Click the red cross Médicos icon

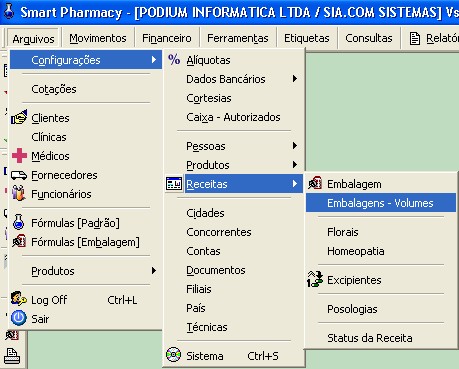[x=19, y=156]
